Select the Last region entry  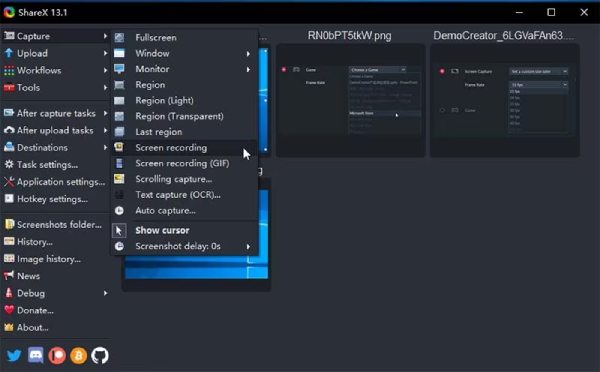pos(184,132)
